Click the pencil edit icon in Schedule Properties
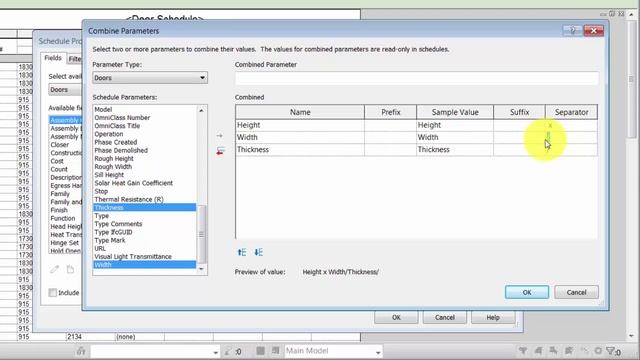 click(x=54, y=269)
